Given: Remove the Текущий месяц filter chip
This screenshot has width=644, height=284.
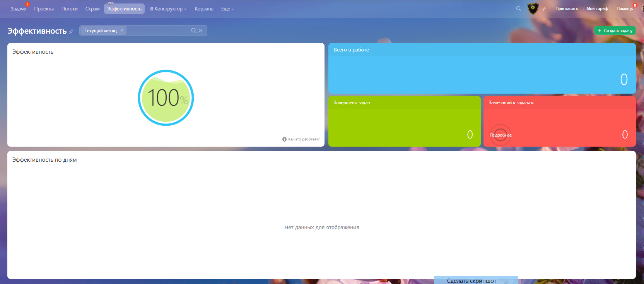Looking at the screenshot, I should click(x=122, y=31).
